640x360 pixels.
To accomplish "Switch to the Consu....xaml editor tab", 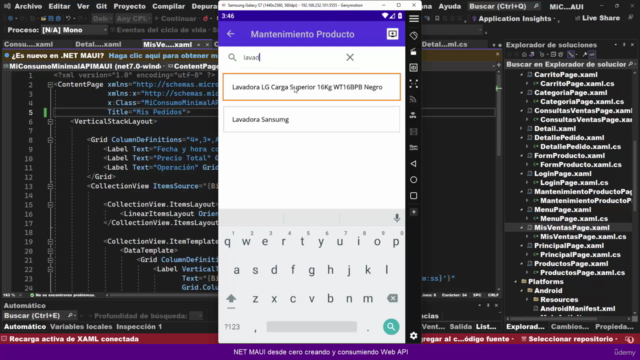I will click(x=29, y=44).
